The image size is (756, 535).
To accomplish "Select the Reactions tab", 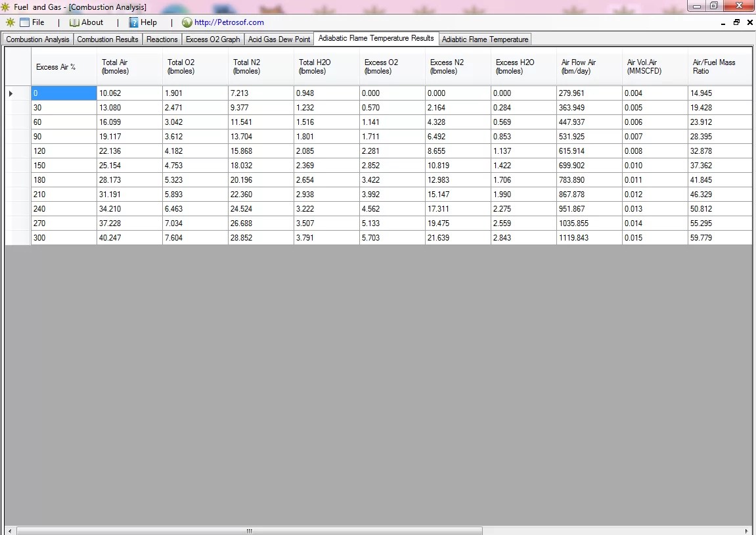I will tap(162, 39).
